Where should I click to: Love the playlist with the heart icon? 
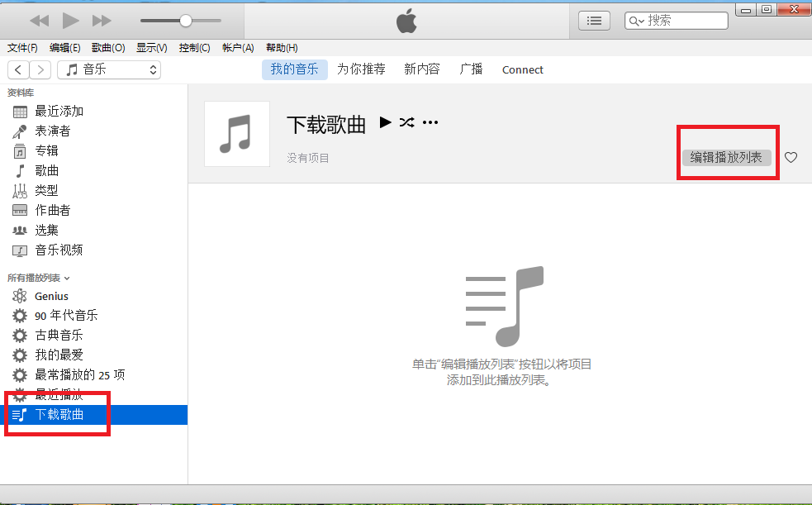point(791,158)
